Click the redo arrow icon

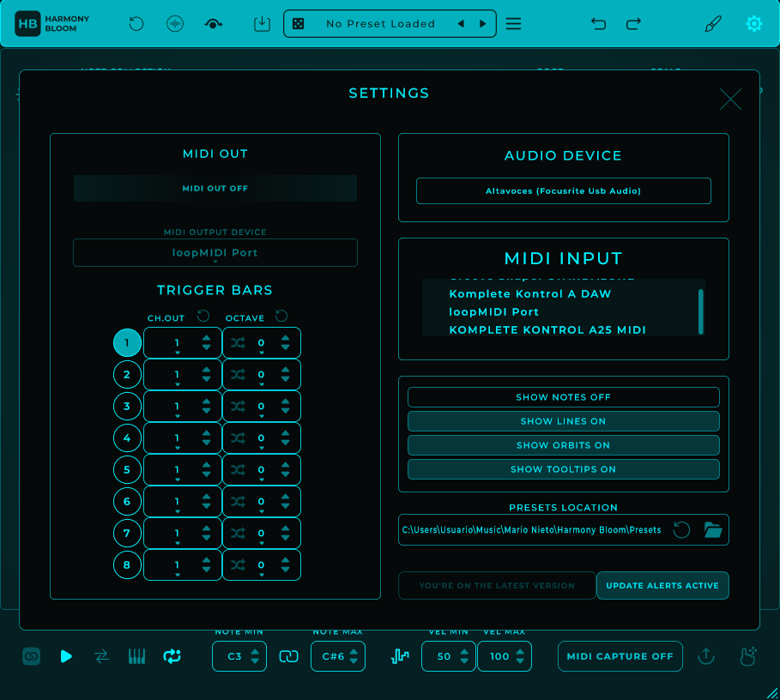tap(633, 23)
